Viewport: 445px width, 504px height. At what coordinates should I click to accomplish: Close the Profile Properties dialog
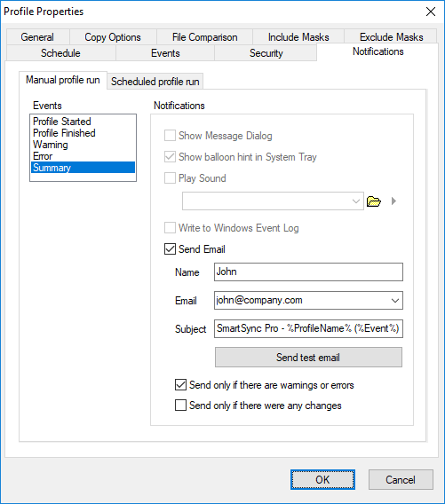point(431,12)
